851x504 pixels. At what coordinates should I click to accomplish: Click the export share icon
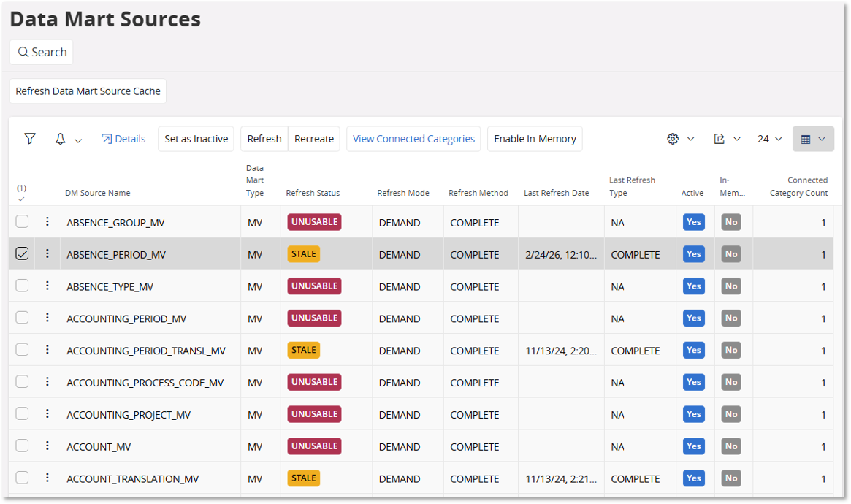click(719, 139)
